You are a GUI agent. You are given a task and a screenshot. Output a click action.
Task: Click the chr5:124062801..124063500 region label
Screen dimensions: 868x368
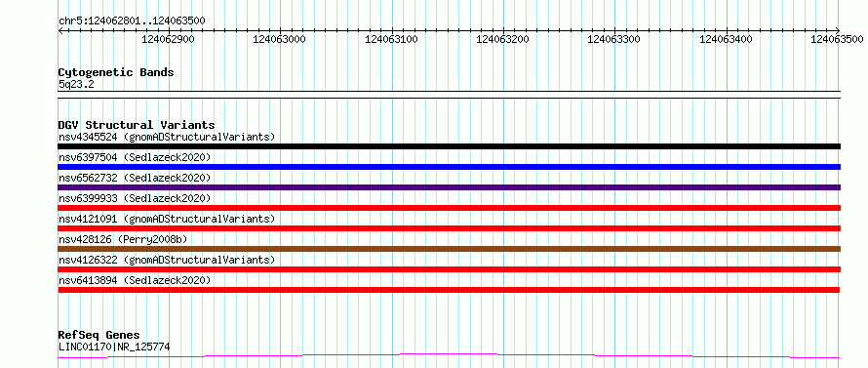click(132, 21)
